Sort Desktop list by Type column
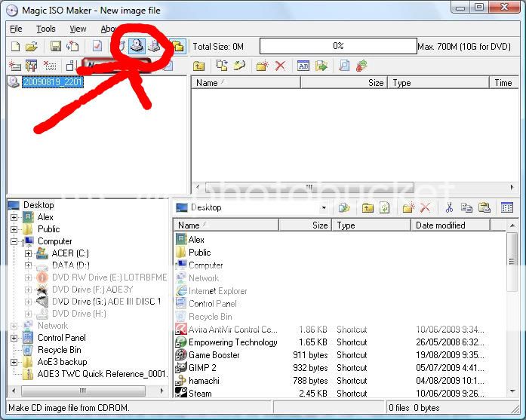526x420 pixels. coord(372,225)
